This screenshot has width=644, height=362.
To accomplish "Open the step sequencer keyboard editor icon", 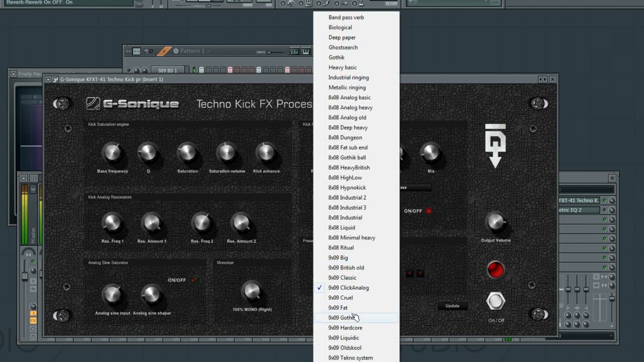I will 306,51.
